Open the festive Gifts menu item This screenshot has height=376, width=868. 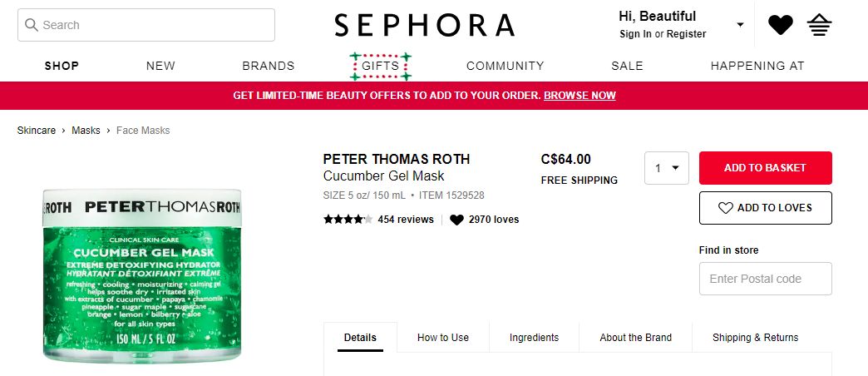tap(381, 66)
